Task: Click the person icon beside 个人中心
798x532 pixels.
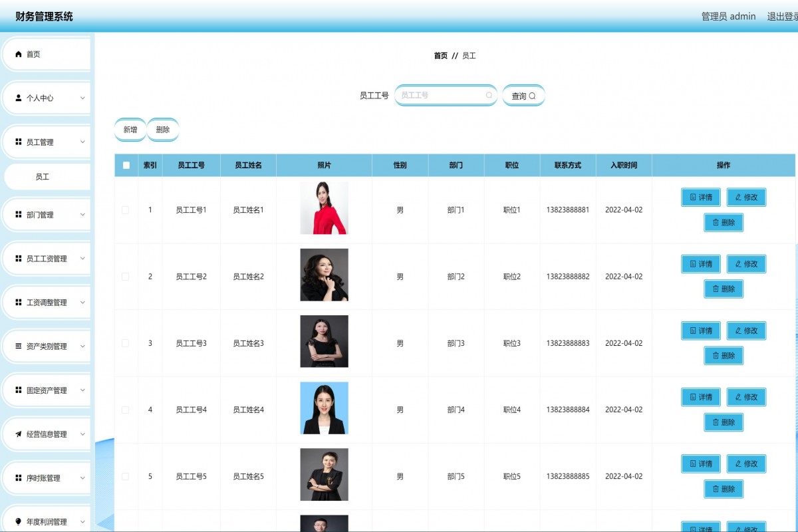Action: click(19, 98)
